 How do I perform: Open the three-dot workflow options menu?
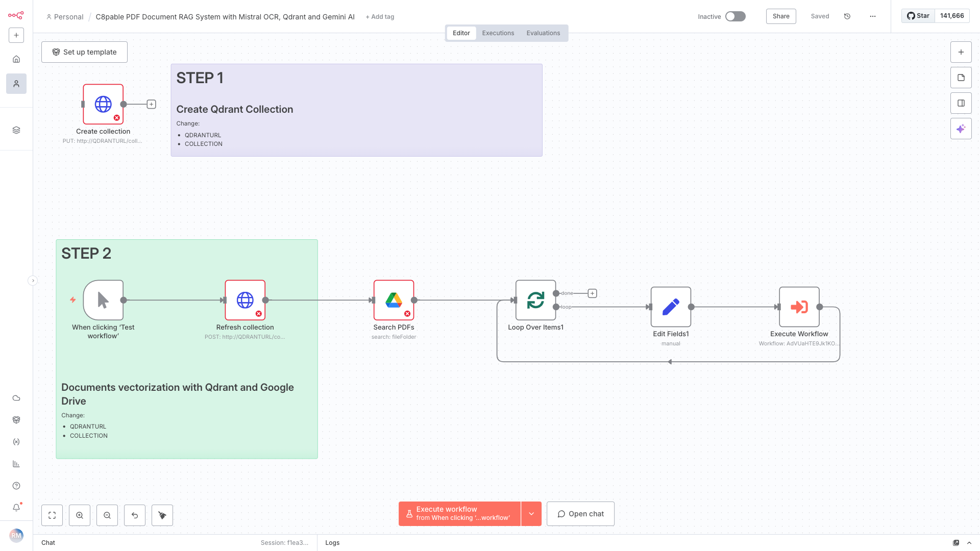point(873,16)
